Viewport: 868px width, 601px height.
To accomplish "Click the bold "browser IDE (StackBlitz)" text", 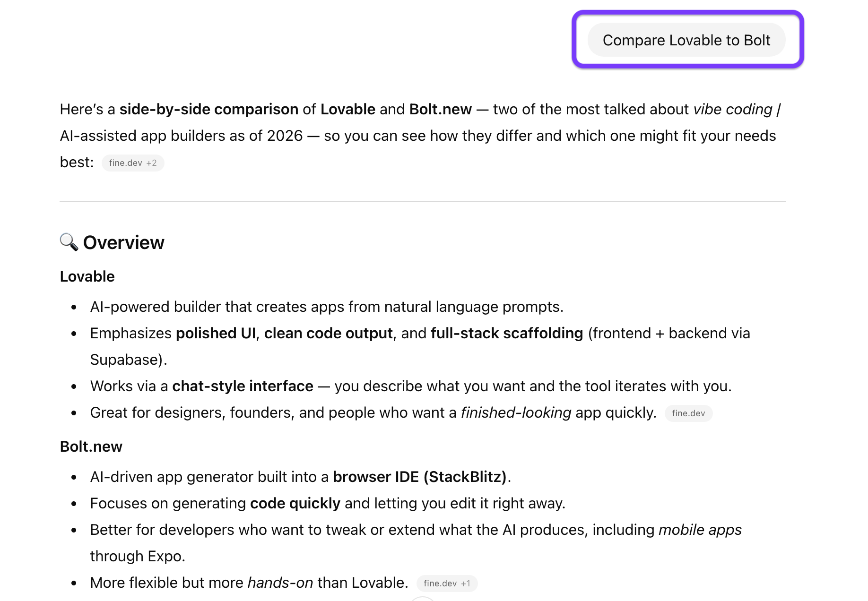I will click(x=420, y=477).
